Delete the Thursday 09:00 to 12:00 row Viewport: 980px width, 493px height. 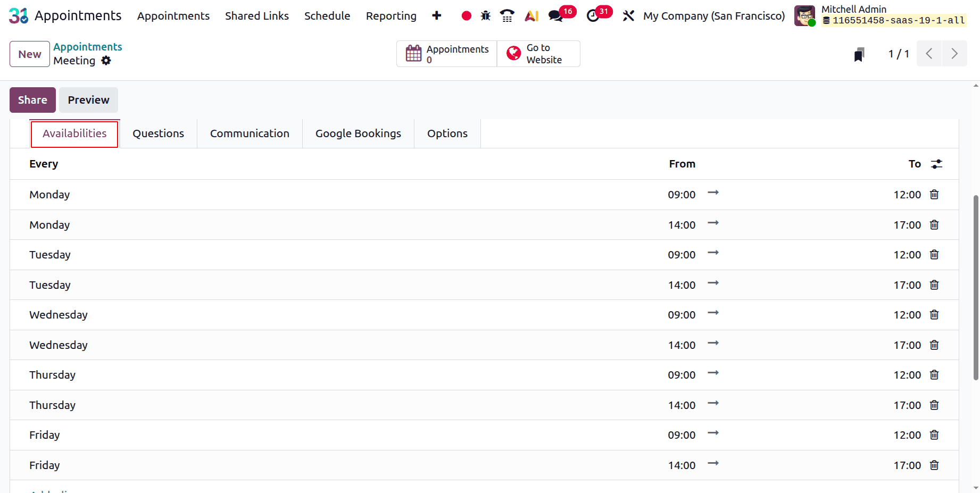(x=934, y=375)
